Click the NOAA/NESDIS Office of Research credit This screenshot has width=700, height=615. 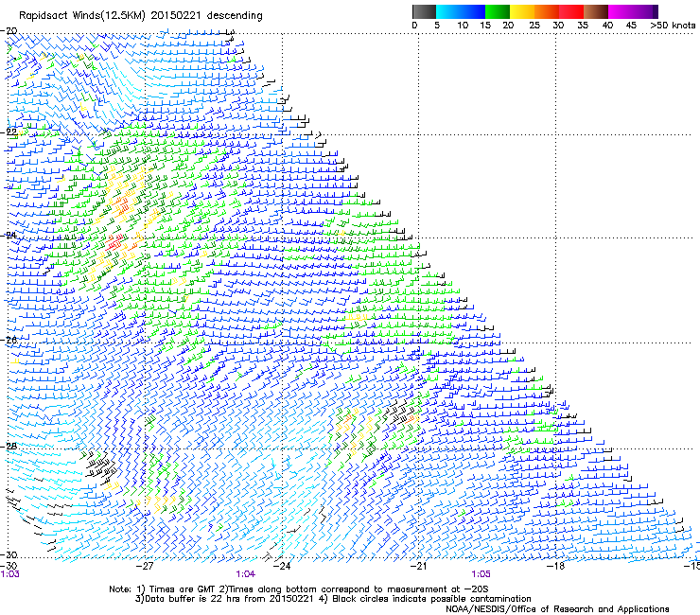557,609
